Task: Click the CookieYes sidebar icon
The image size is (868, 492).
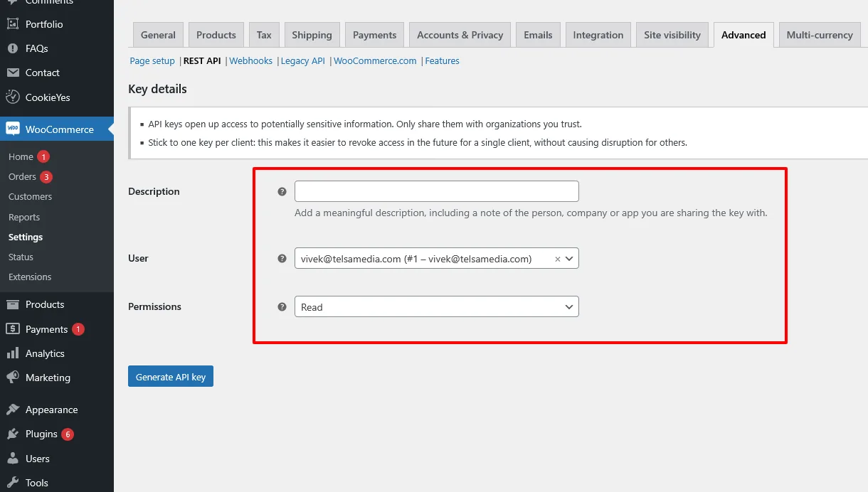Action: (x=13, y=97)
